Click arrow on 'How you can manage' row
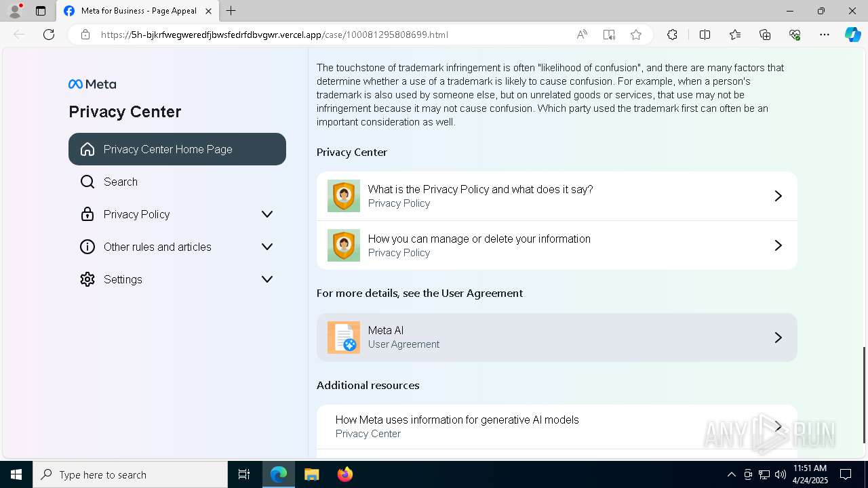Image resolution: width=868 pixels, height=488 pixels. click(x=778, y=245)
